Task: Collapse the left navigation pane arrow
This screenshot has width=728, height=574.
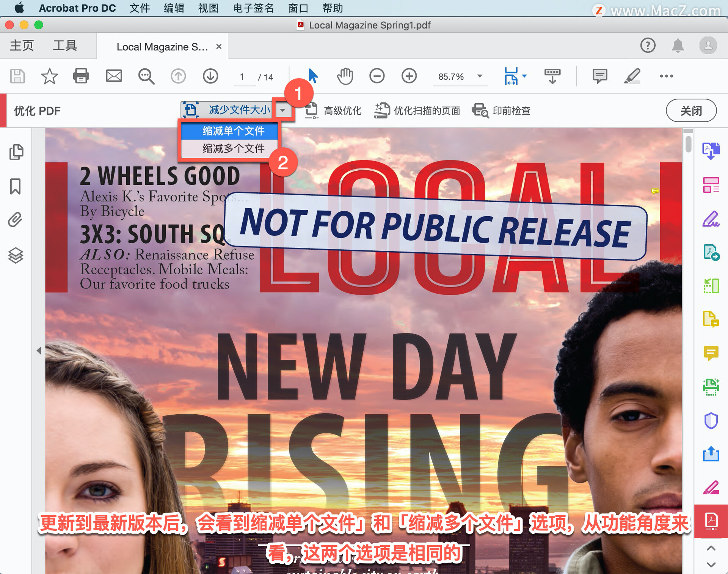Action: [x=39, y=351]
